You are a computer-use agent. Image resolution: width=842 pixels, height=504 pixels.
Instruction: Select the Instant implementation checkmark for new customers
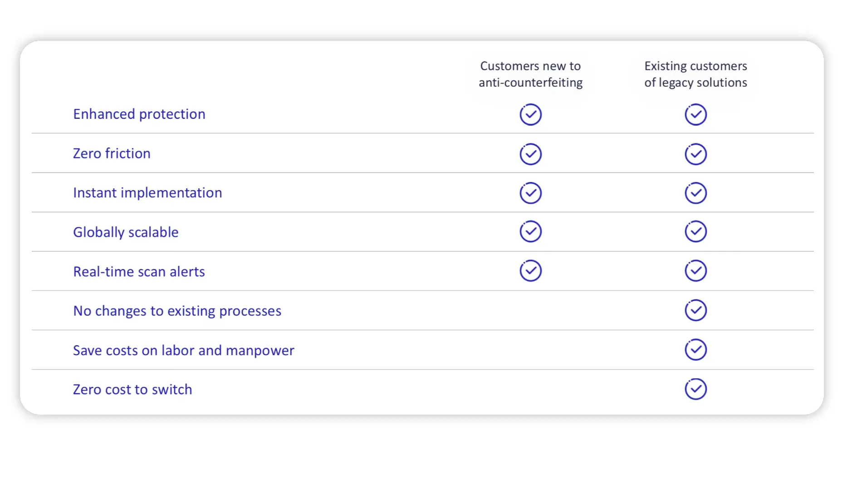[530, 193]
